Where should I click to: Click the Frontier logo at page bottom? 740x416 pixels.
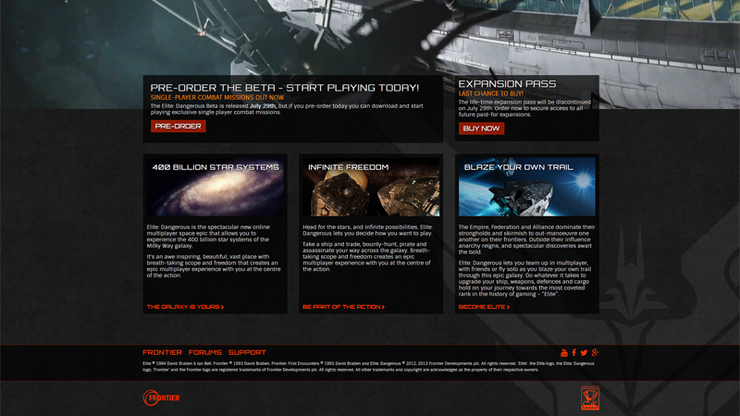tap(161, 398)
